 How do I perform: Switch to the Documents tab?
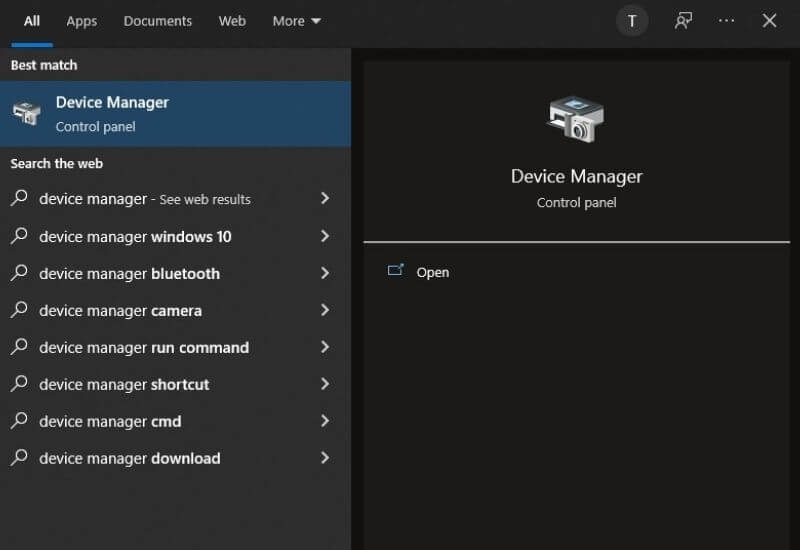coord(157,21)
